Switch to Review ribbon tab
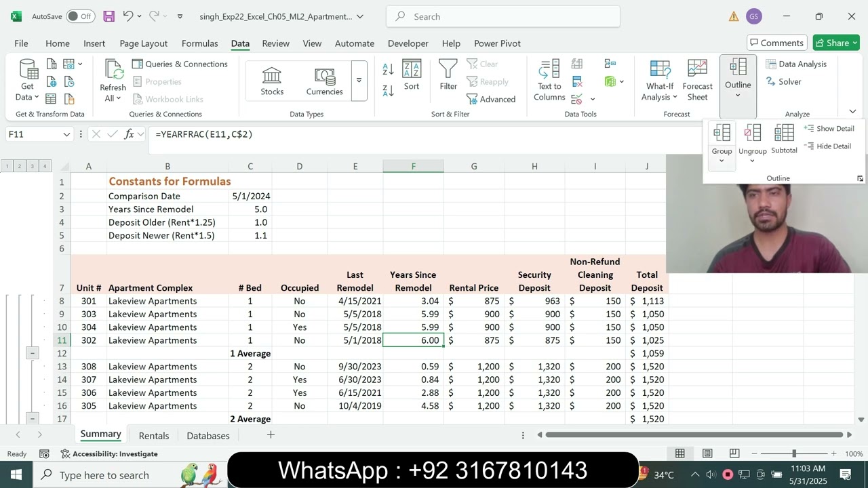Viewport: 868px width, 488px height. pyautogui.click(x=276, y=43)
